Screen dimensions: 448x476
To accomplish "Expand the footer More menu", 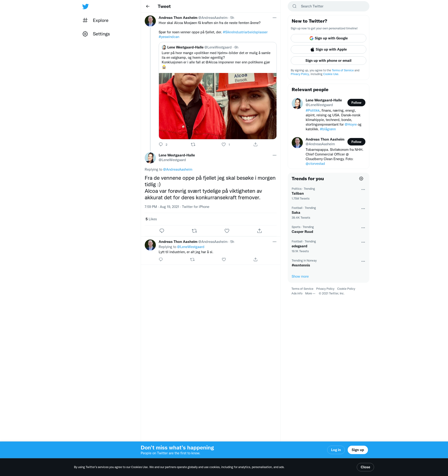I will (310, 293).
